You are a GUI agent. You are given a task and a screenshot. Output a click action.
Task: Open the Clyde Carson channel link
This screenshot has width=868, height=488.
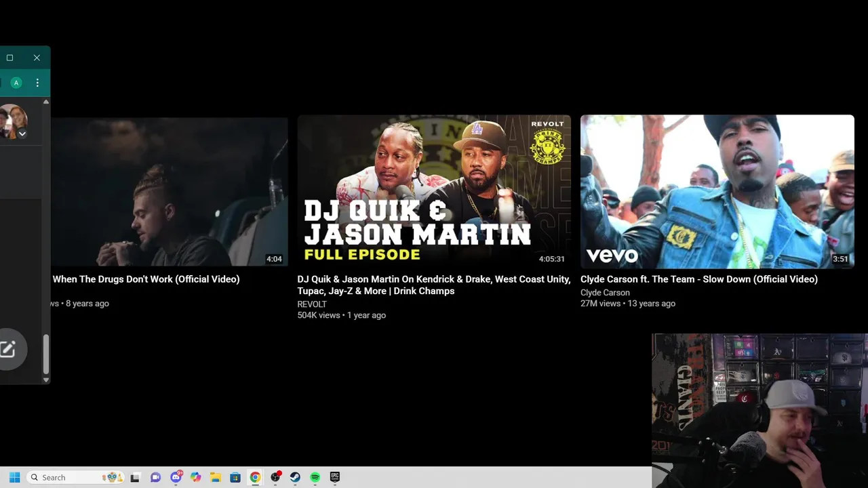[605, 293]
